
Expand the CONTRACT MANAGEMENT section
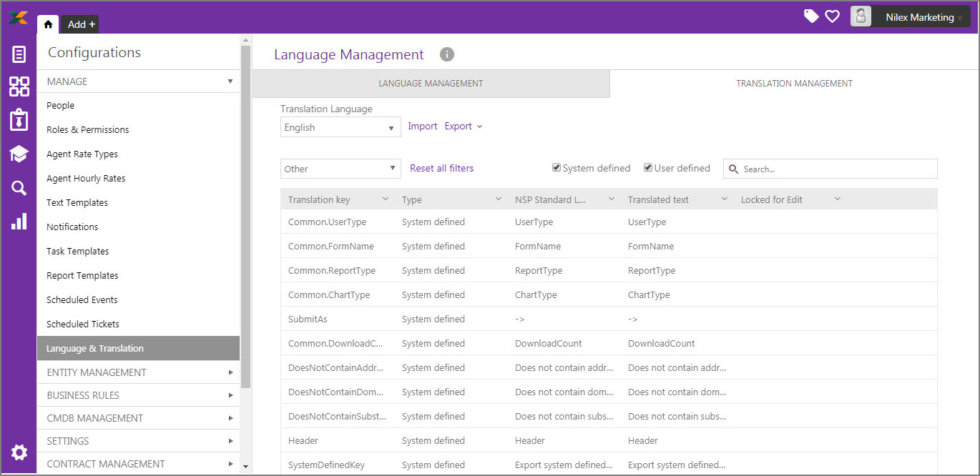(x=139, y=464)
